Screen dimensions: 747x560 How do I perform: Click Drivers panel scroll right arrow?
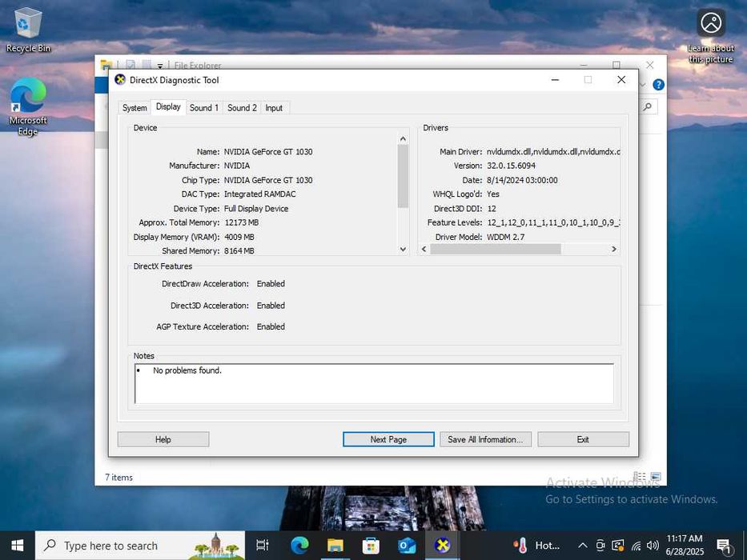pyautogui.click(x=613, y=249)
